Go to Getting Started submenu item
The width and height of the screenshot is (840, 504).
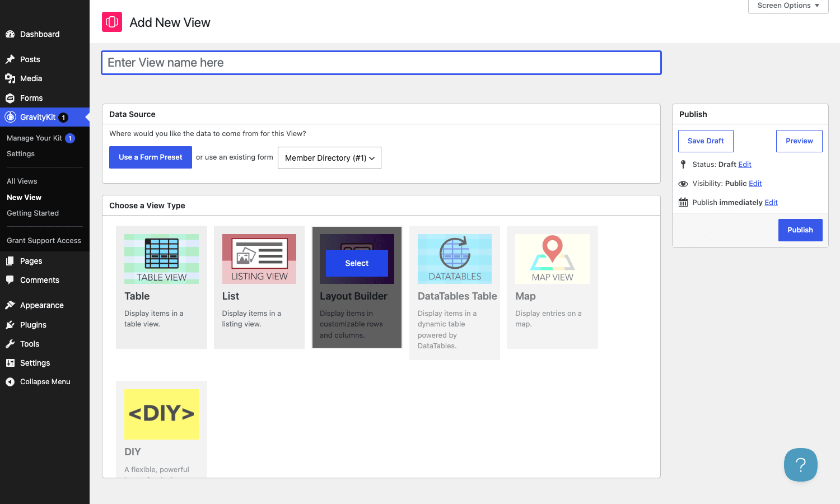tap(32, 213)
